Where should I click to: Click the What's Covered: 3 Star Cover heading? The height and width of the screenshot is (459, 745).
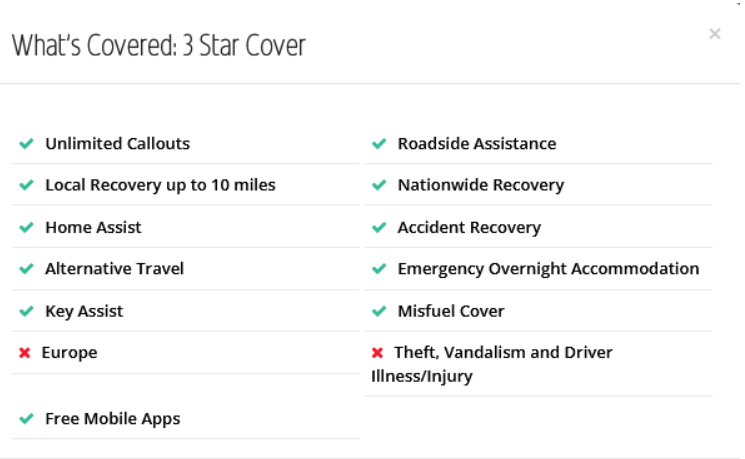click(159, 45)
